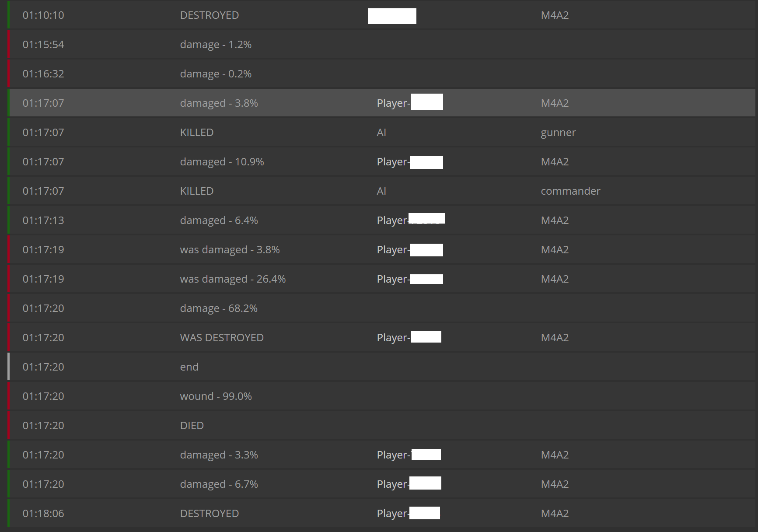This screenshot has height=532, width=758.
Task: Click the damaged - 3.3% entry
Action: [219, 455]
